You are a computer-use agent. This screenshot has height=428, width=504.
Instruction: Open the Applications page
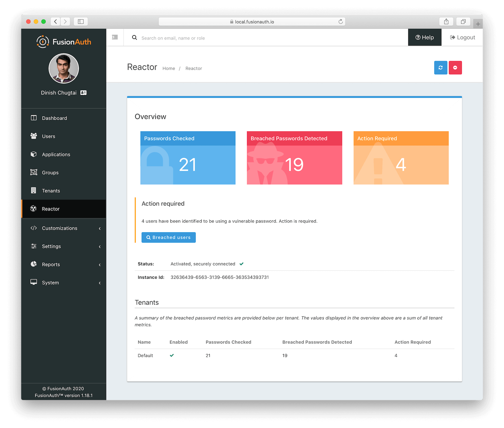[x=64, y=155]
